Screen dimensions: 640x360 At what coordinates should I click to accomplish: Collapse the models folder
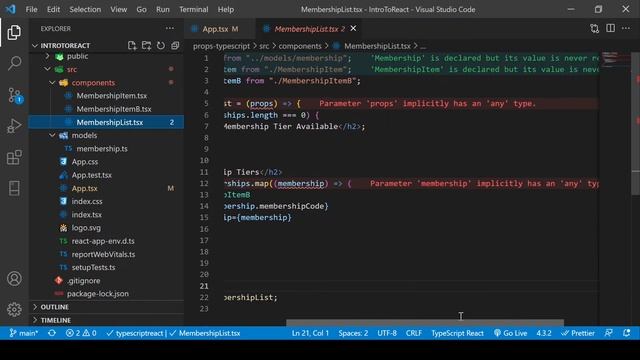click(x=52, y=135)
